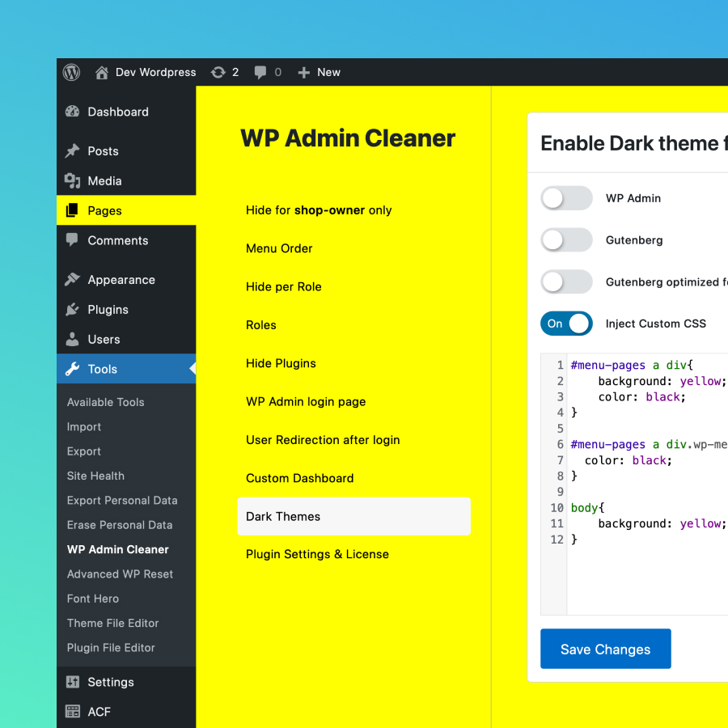
Task: Open Import under Tools
Action: [83, 426]
